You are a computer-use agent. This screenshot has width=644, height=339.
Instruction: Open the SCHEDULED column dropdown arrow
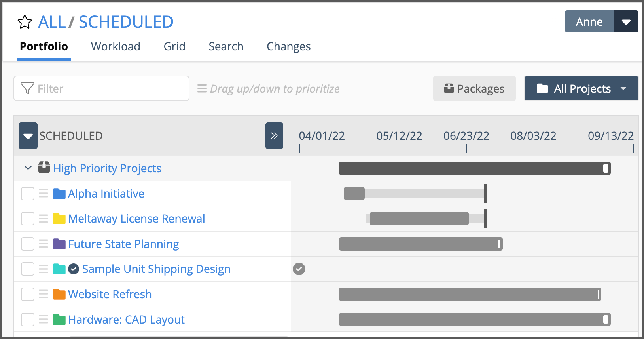click(28, 136)
